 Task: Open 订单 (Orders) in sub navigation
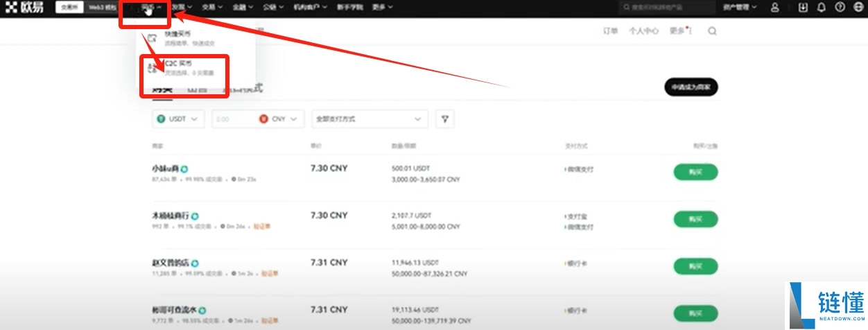610,31
